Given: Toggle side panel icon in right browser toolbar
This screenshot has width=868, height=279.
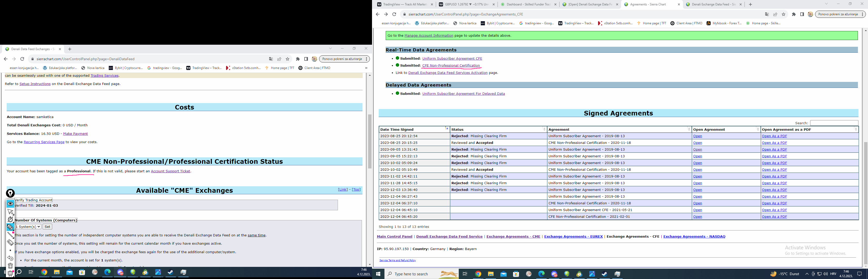Looking at the screenshot, I should click(x=802, y=14).
